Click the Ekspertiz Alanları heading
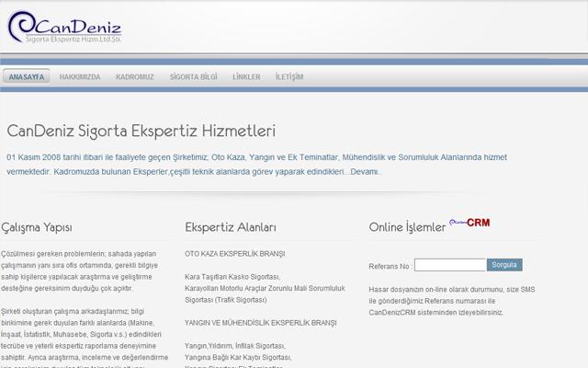This screenshot has height=368, width=588. point(231,227)
